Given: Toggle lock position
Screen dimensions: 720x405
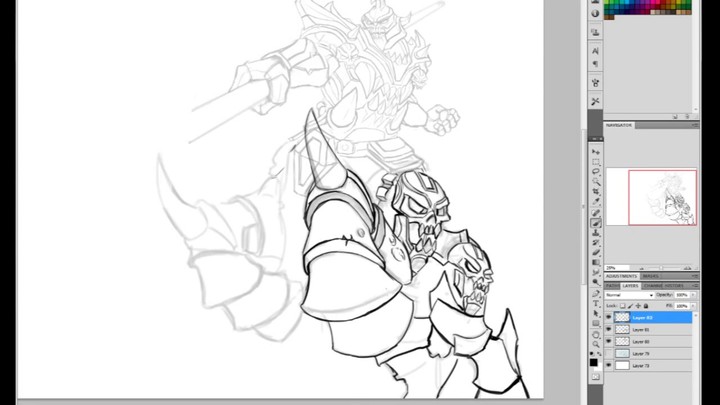Looking at the screenshot, I should (x=638, y=306).
